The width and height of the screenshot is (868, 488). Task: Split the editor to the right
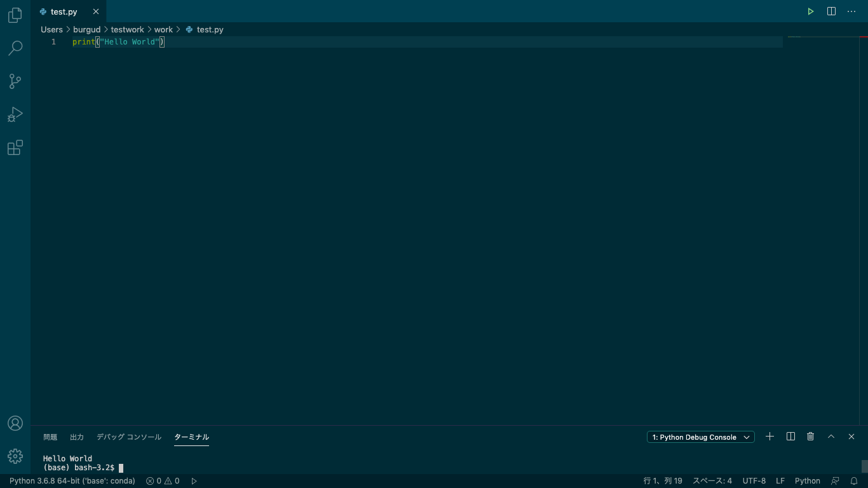(x=831, y=11)
